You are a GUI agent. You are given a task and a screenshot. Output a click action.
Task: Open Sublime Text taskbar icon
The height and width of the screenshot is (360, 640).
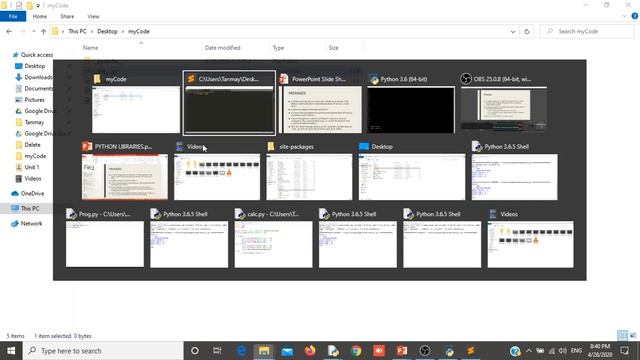[x=471, y=351]
